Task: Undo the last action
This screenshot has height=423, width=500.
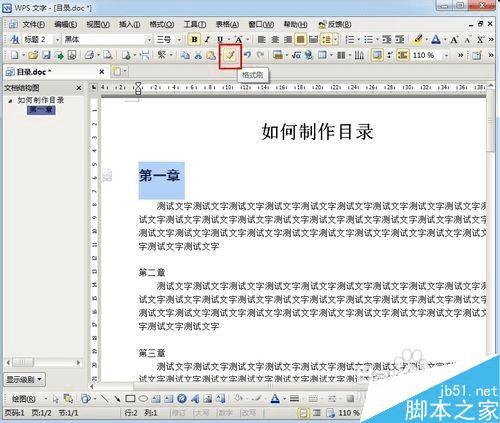Action: [247, 55]
